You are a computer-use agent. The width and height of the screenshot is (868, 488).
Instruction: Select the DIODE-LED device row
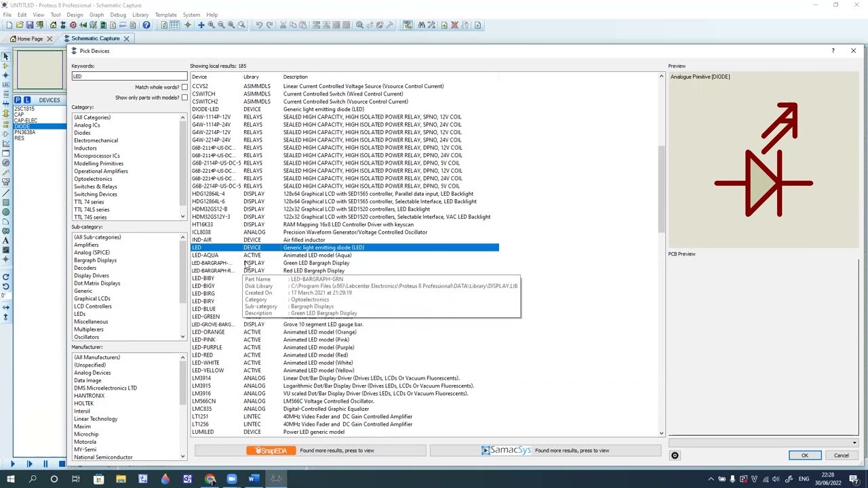344,109
